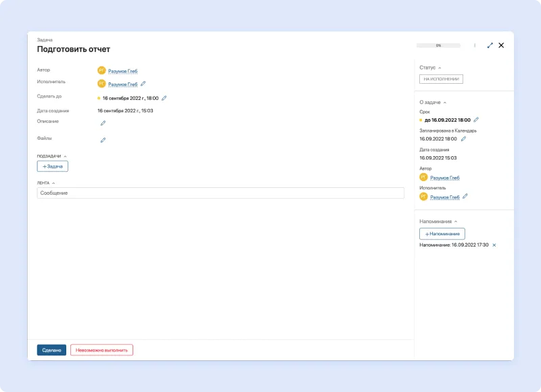Viewport: 541px width, 392px height.
Task: Edit the Запланирована в Календарь date
Action: (x=463, y=139)
